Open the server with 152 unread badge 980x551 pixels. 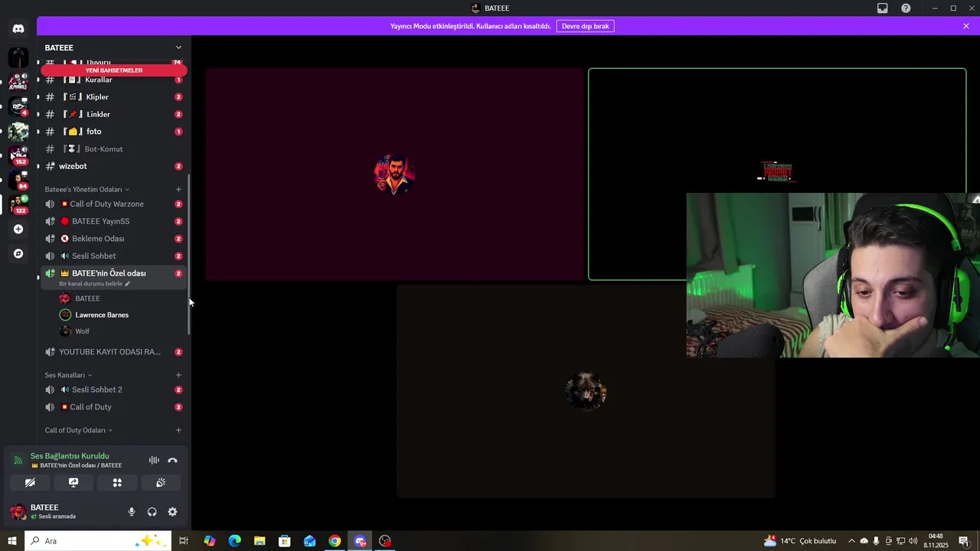click(x=18, y=155)
